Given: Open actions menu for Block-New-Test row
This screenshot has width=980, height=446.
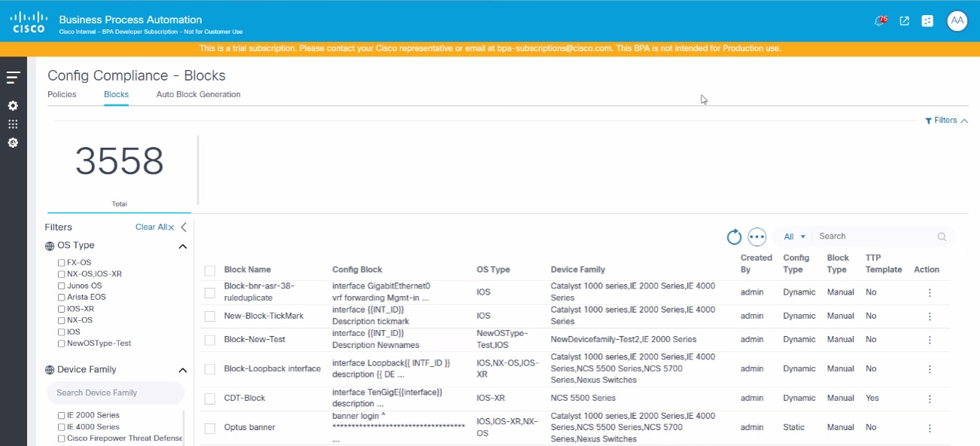Looking at the screenshot, I should pyautogui.click(x=930, y=340).
